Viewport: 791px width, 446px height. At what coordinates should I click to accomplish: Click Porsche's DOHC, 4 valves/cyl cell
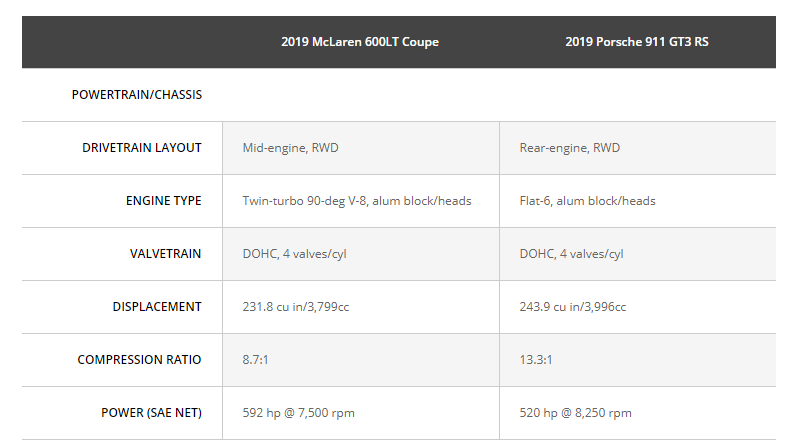point(571,254)
